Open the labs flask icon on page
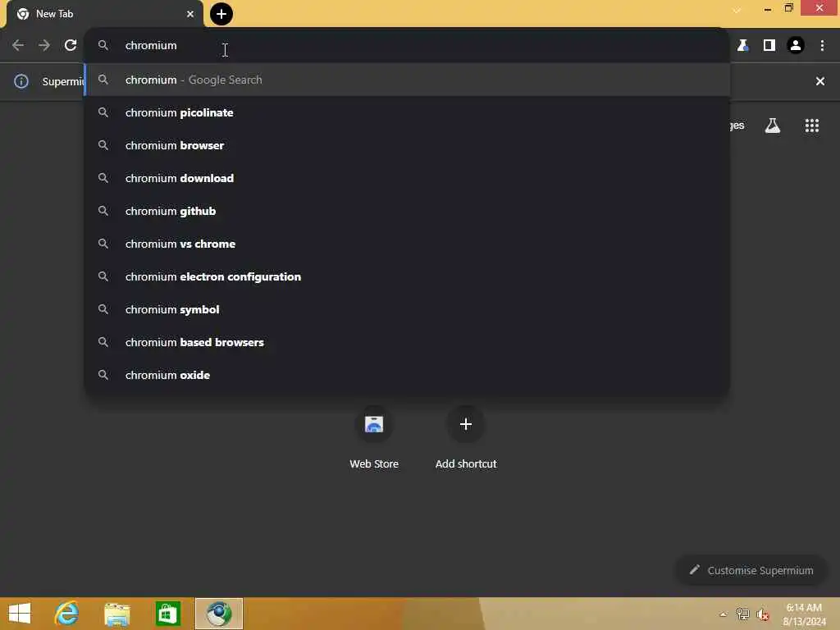 point(773,126)
